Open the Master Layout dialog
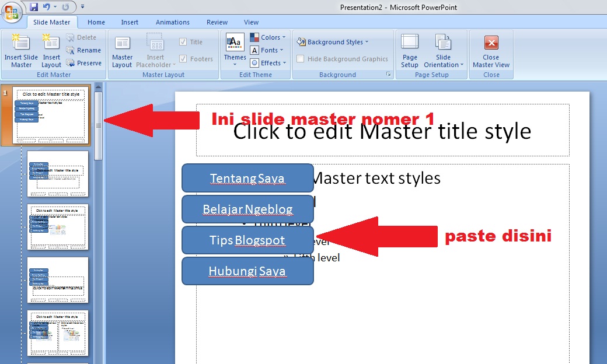The height and width of the screenshot is (364, 607). coord(122,51)
